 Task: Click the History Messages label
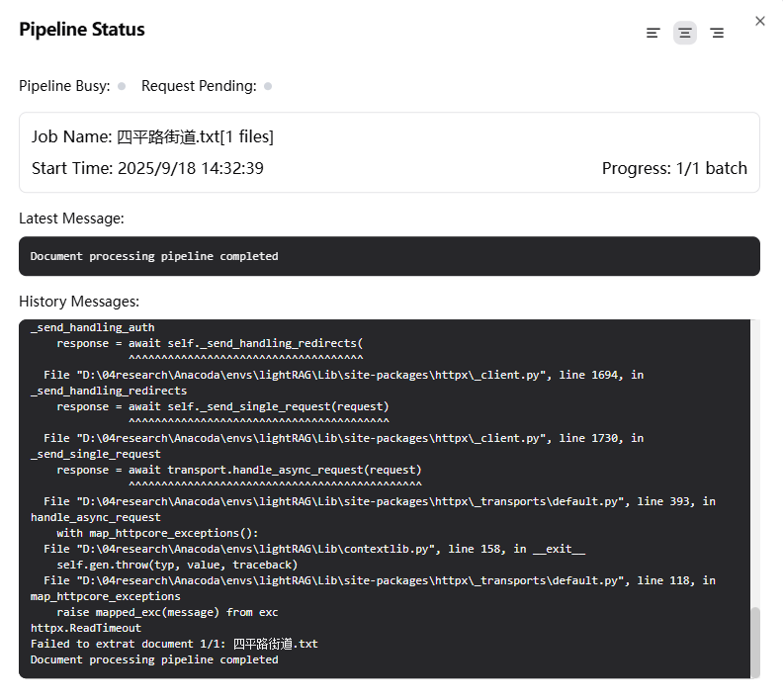pos(79,301)
